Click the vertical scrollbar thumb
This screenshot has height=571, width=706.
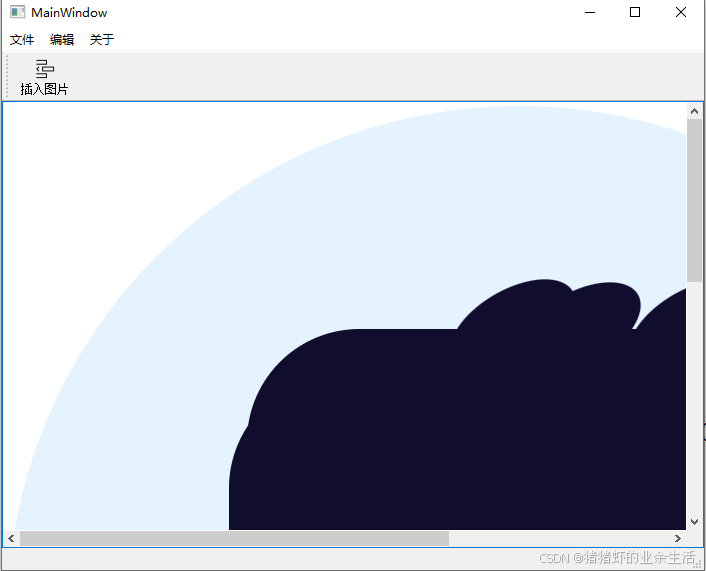click(x=694, y=201)
